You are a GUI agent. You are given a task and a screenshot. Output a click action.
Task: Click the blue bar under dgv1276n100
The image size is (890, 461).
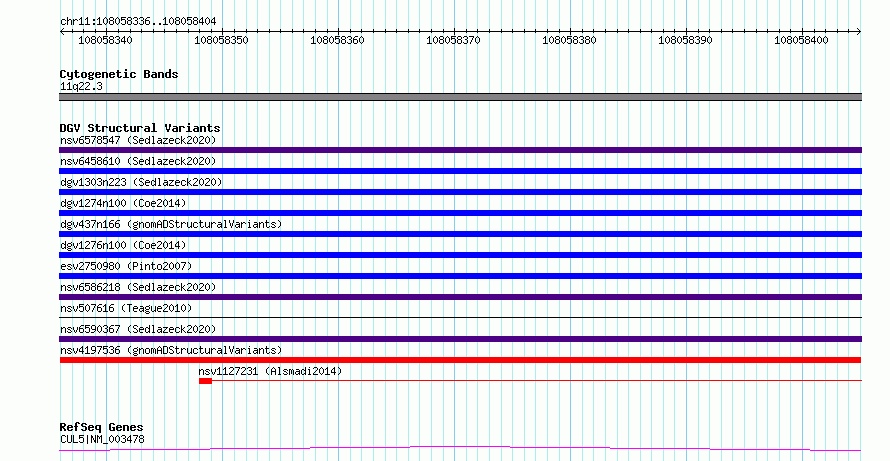[x=460, y=255]
